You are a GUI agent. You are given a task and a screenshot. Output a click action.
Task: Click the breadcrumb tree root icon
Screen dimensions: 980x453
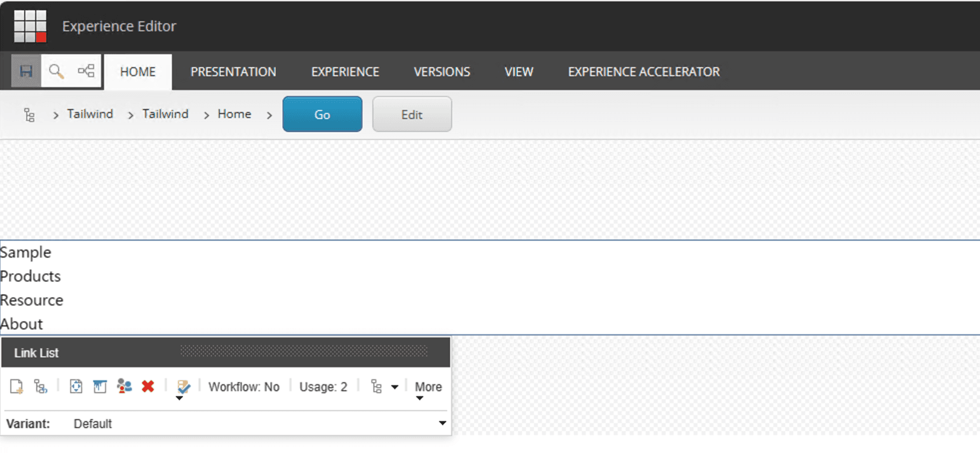29,115
